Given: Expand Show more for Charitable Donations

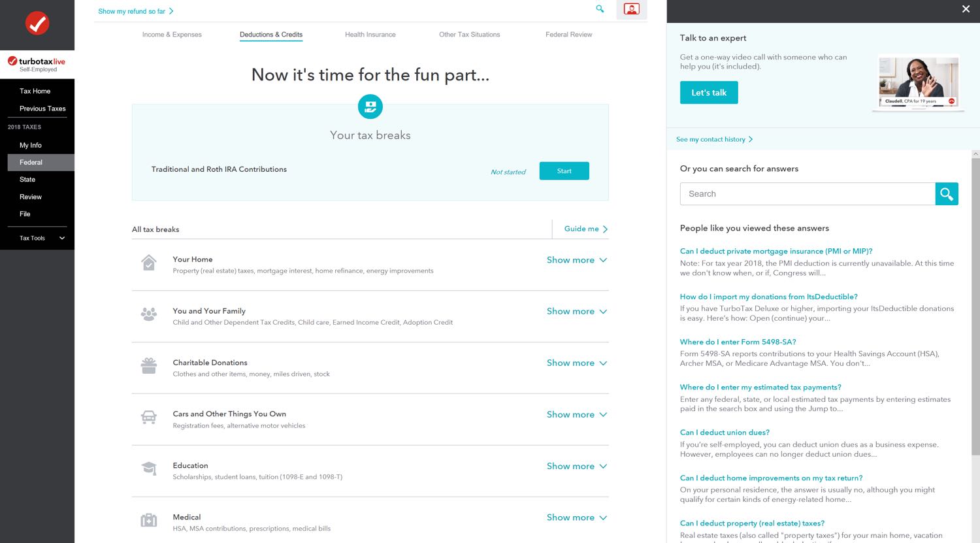Looking at the screenshot, I should [576, 363].
